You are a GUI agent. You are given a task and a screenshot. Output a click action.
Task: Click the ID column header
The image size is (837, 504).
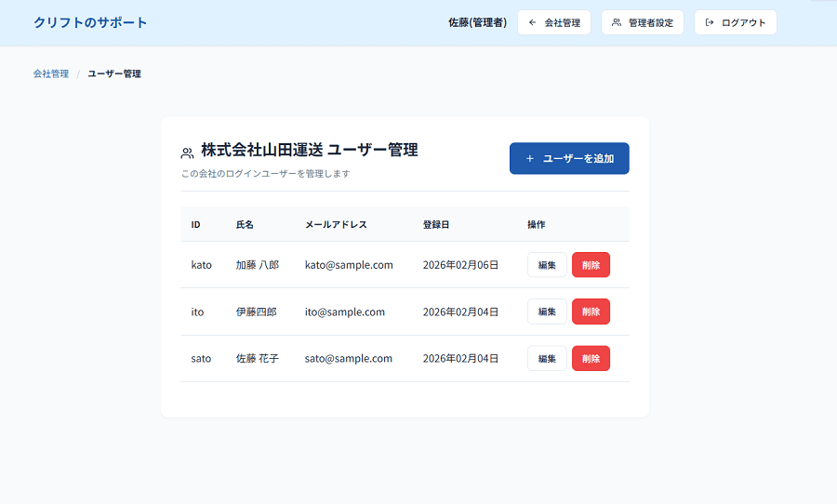(x=195, y=224)
